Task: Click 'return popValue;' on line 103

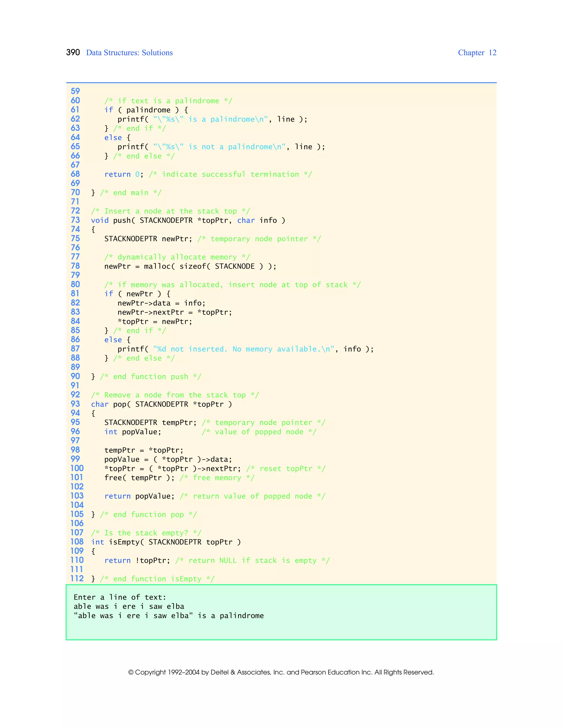Action: coord(139,496)
